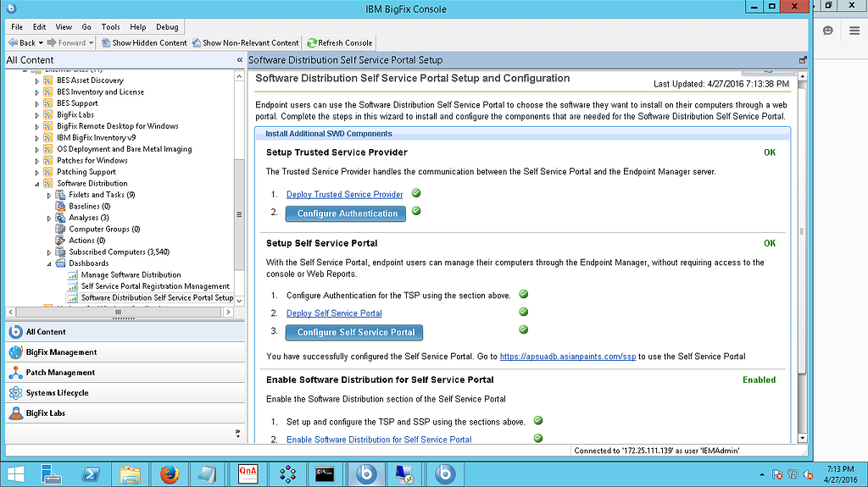The width and height of the screenshot is (868, 487).
Task: Click the pop-out icon in dashboard header
Action: (802, 60)
